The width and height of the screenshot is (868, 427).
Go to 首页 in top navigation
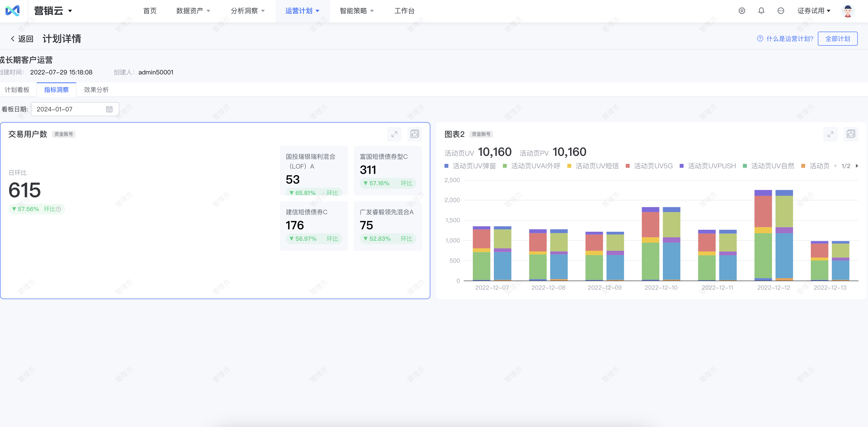click(150, 11)
